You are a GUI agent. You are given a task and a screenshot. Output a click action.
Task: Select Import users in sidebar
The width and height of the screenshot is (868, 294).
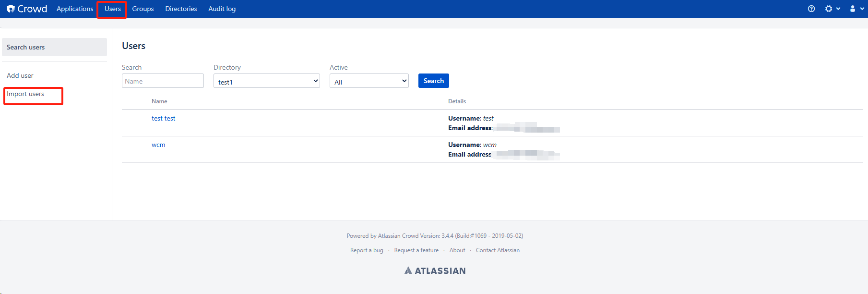click(25, 94)
